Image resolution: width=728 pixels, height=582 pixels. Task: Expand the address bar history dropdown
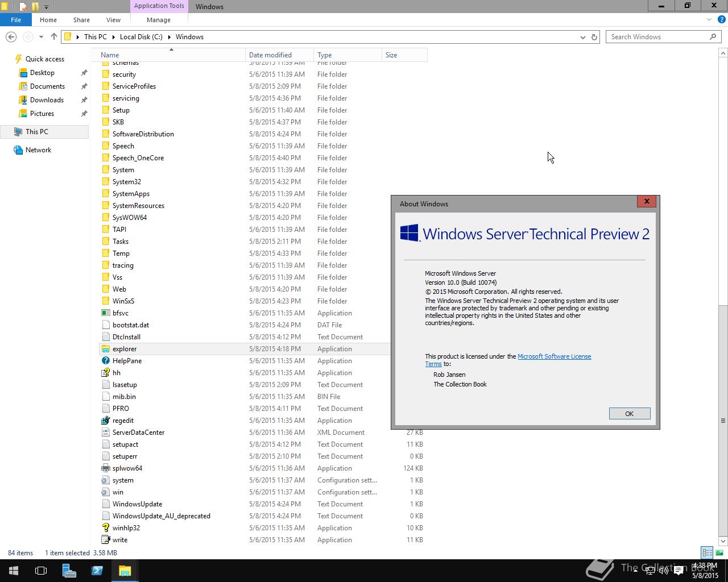pyautogui.click(x=582, y=37)
